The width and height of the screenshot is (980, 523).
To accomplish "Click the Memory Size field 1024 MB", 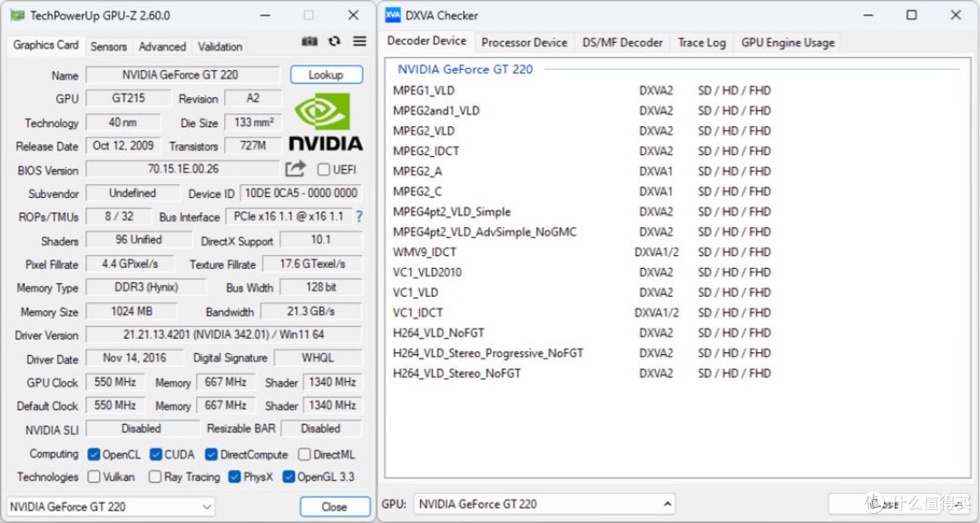I will (x=132, y=311).
